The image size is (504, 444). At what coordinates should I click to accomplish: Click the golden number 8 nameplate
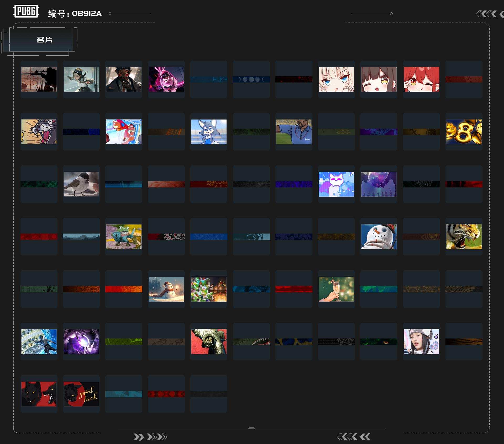coord(464,132)
